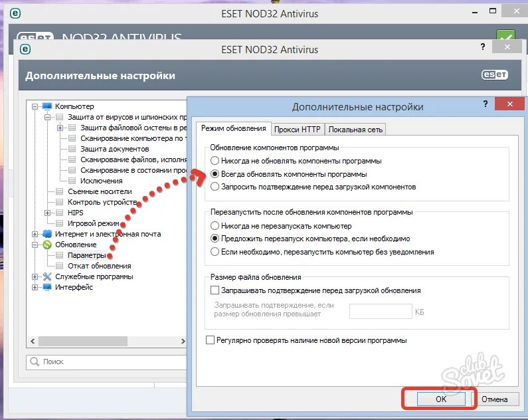Open the Локальная сеть tab
The image size is (528, 420).
[355, 130]
